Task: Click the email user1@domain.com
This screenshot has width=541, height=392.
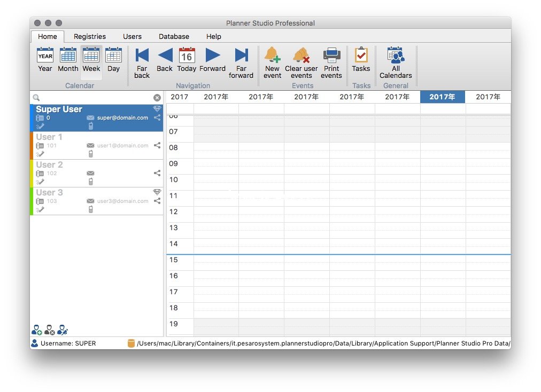Action: (x=122, y=145)
